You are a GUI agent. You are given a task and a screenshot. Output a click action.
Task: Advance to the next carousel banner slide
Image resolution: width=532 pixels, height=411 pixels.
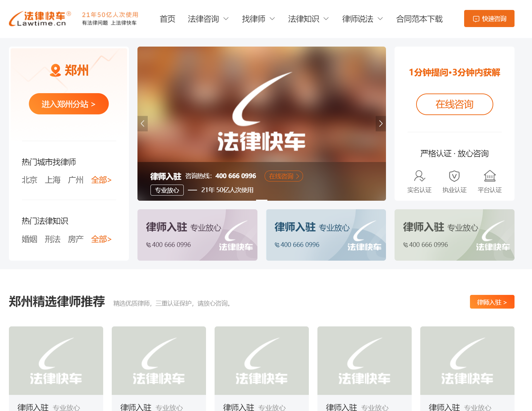(x=380, y=124)
